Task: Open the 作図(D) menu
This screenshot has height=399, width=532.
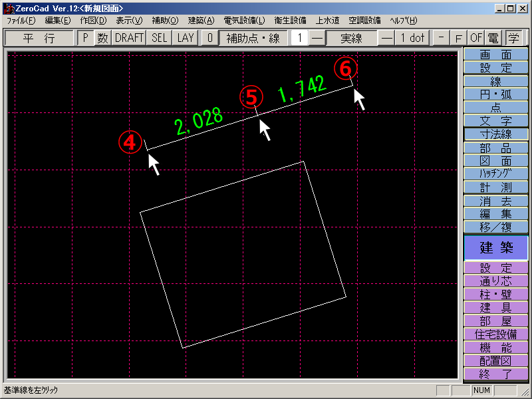Action: coord(93,21)
